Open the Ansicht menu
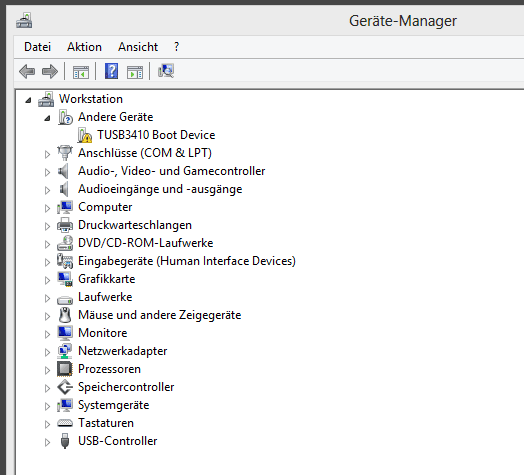This screenshot has width=524, height=475. pos(138,47)
